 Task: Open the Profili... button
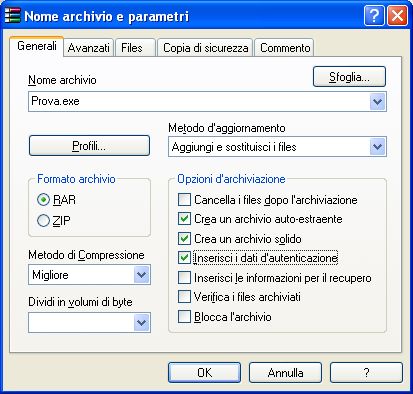pyautogui.click(x=89, y=145)
